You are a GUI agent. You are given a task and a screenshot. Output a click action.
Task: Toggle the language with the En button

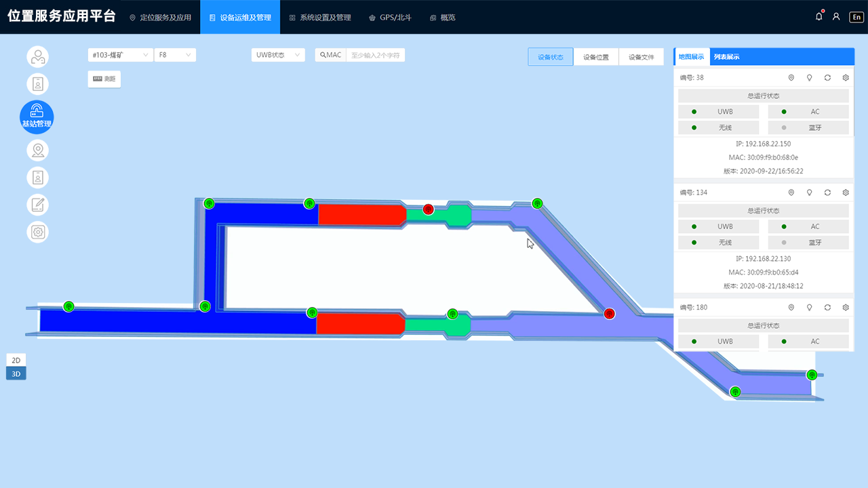(856, 17)
